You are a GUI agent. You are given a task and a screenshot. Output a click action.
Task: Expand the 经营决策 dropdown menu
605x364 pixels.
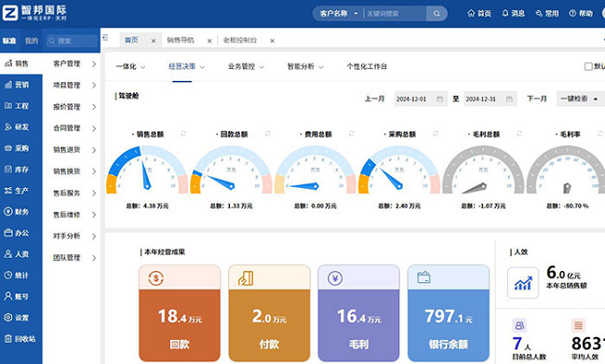point(186,66)
